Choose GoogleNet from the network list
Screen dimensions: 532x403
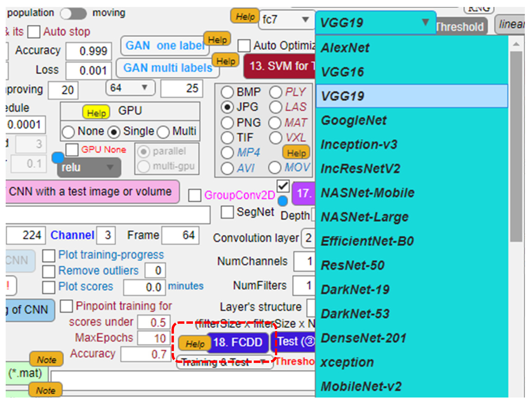tap(354, 120)
